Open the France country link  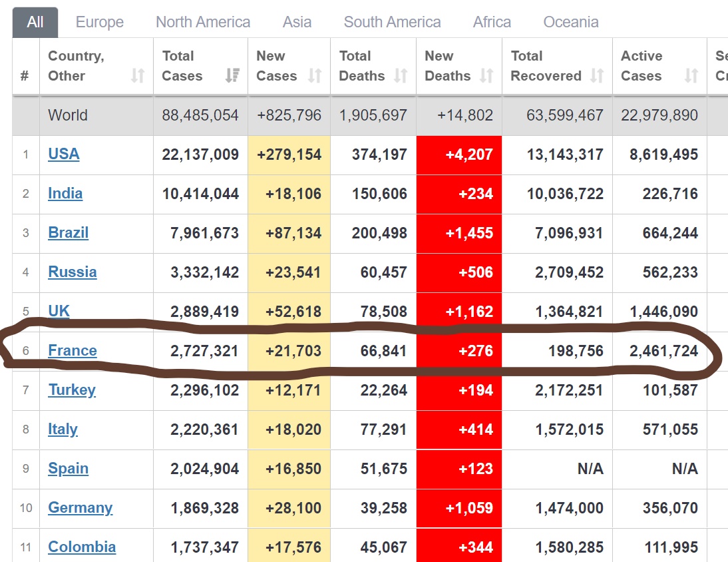tap(73, 351)
